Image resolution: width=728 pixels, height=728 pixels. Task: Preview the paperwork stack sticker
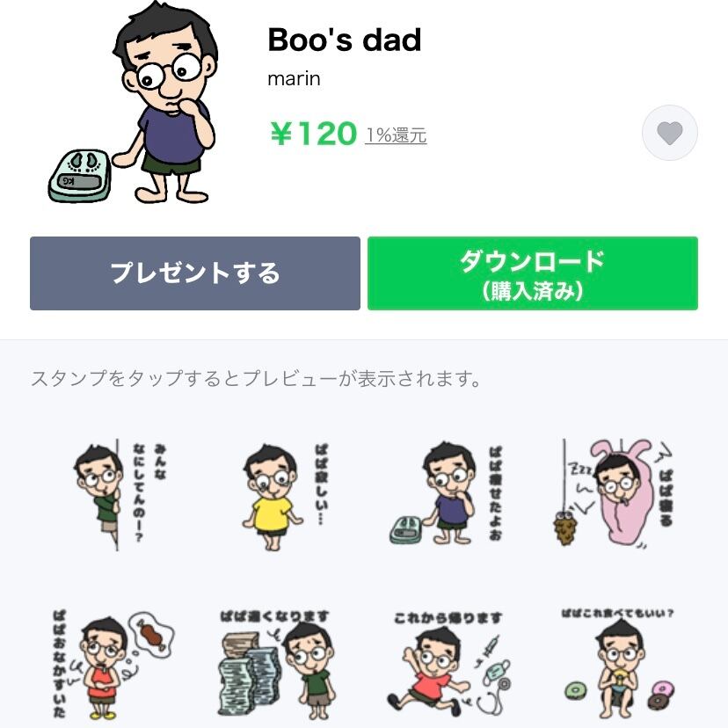point(275,664)
